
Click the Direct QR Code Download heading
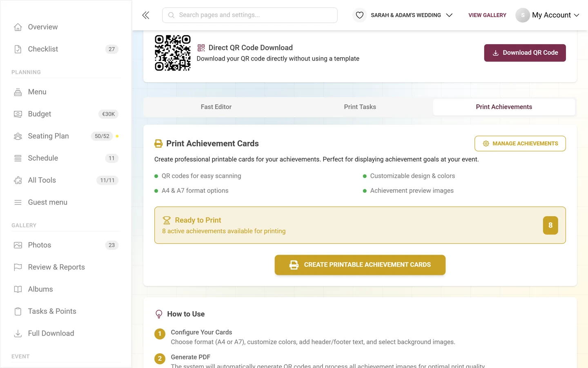(251, 48)
